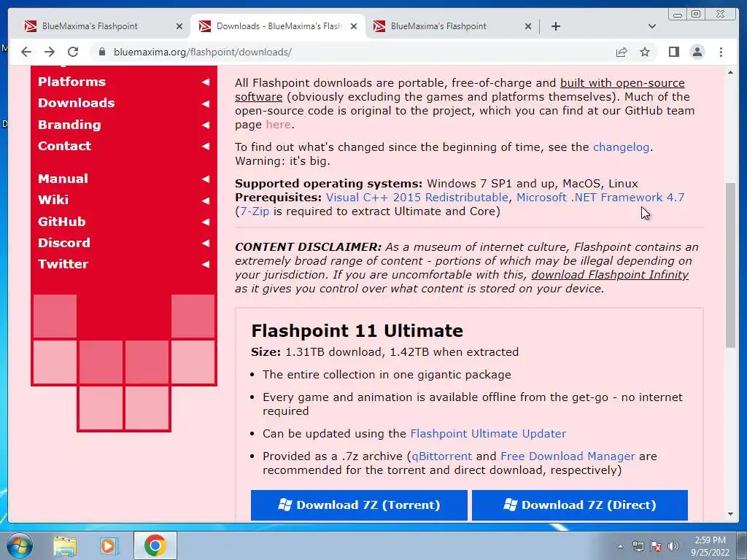Open Manual in sidebar menu

point(63,179)
